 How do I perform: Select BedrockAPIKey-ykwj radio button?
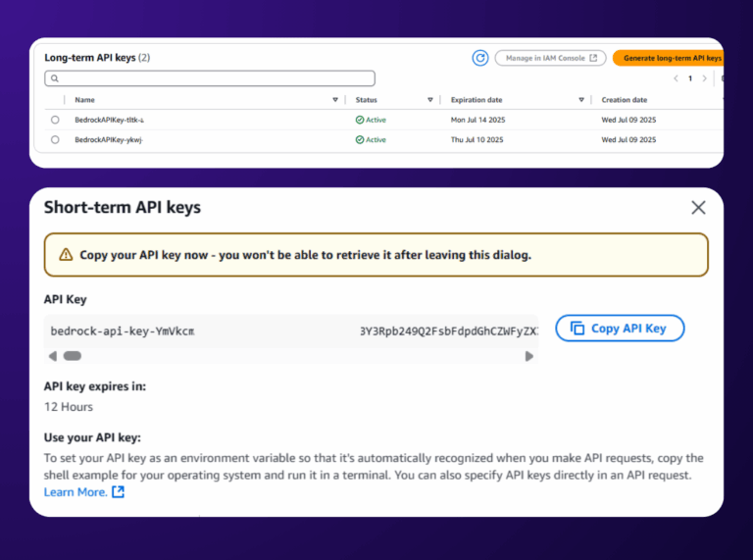tap(55, 140)
